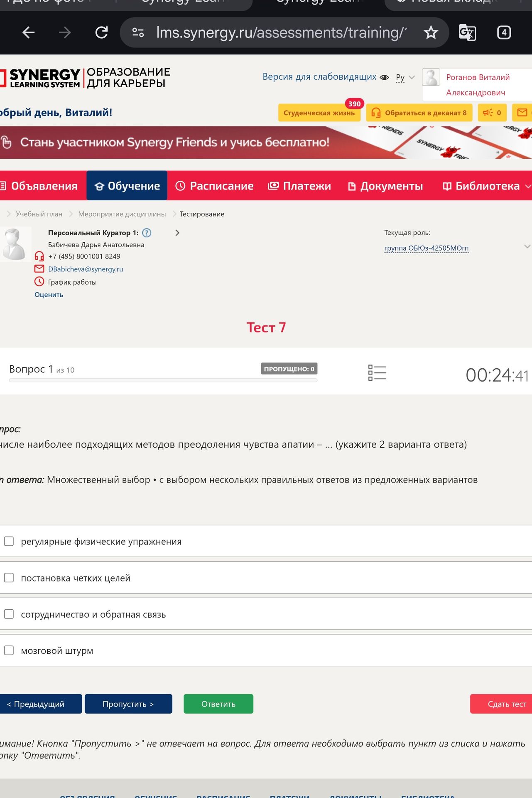
Task: Expand the curator panel with the right chevron
Action: click(177, 233)
